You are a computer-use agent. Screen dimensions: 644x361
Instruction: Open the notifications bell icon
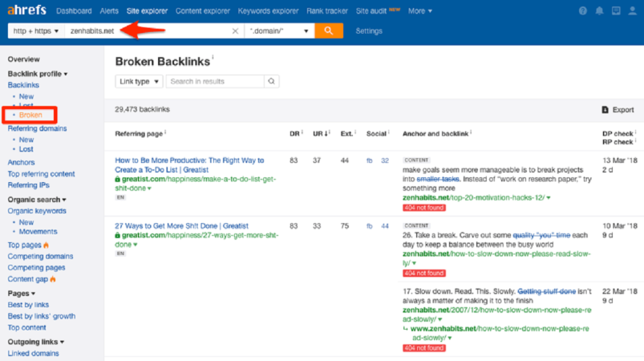tap(599, 11)
